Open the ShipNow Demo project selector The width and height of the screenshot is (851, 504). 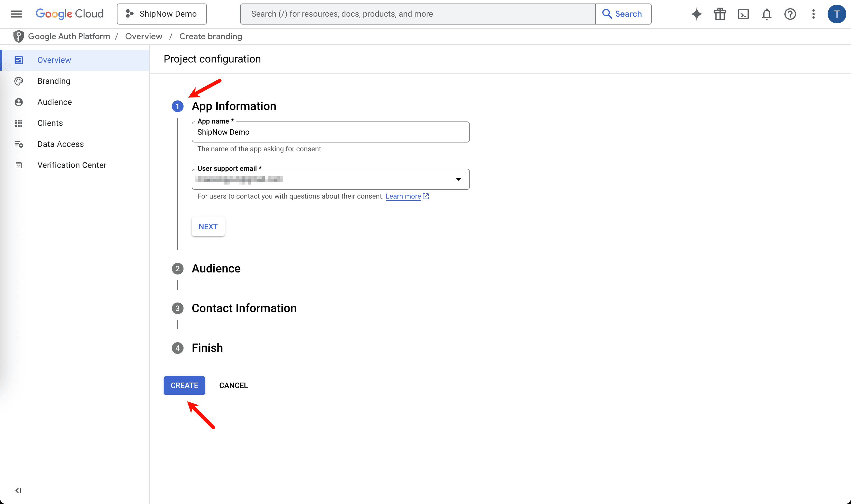pyautogui.click(x=162, y=14)
